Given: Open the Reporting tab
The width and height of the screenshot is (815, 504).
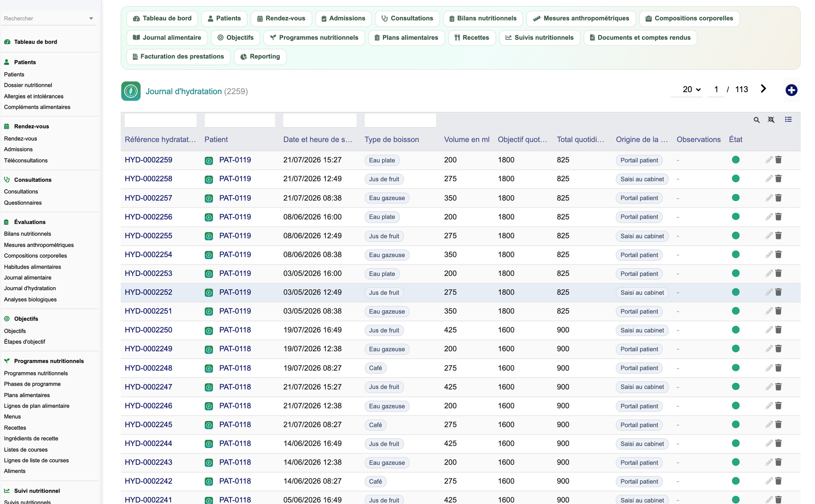Looking at the screenshot, I should [260, 57].
